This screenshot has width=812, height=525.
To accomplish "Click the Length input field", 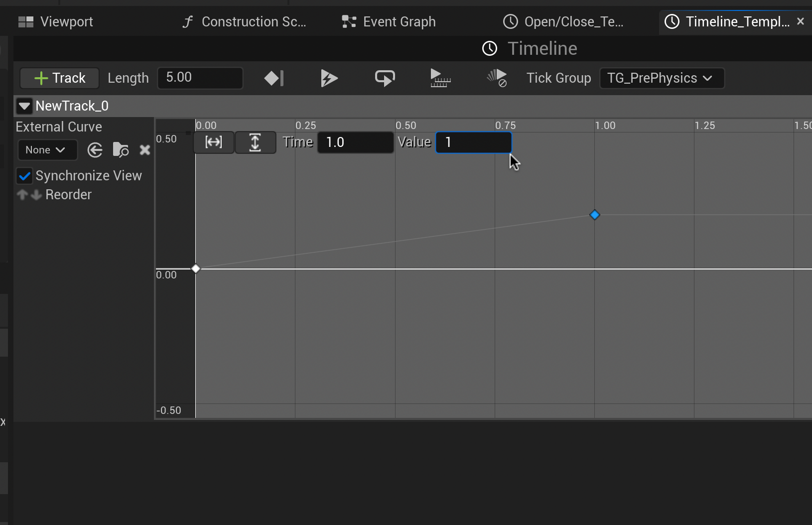I will pos(200,78).
